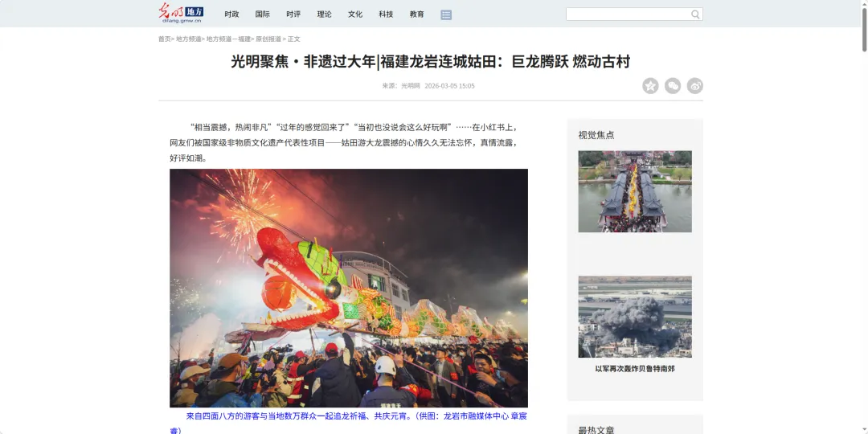
Task: Go to 原创报道 breadcrumb link
Action: click(268, 39)
